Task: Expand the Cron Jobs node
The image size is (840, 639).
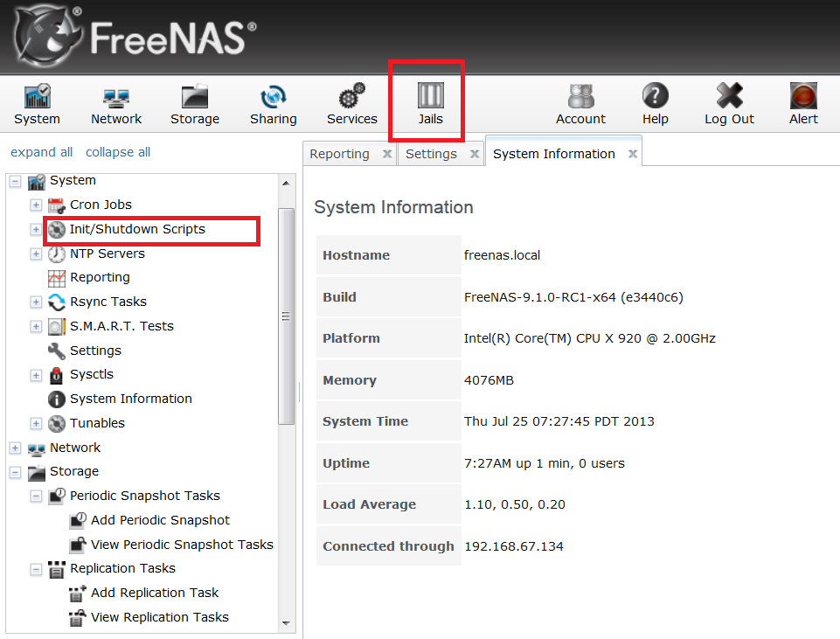Action: pos(35,205)
